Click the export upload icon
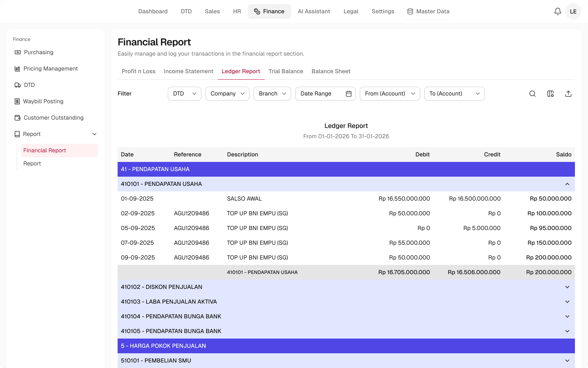Viewport: 588px width, 368px height. 568,94
